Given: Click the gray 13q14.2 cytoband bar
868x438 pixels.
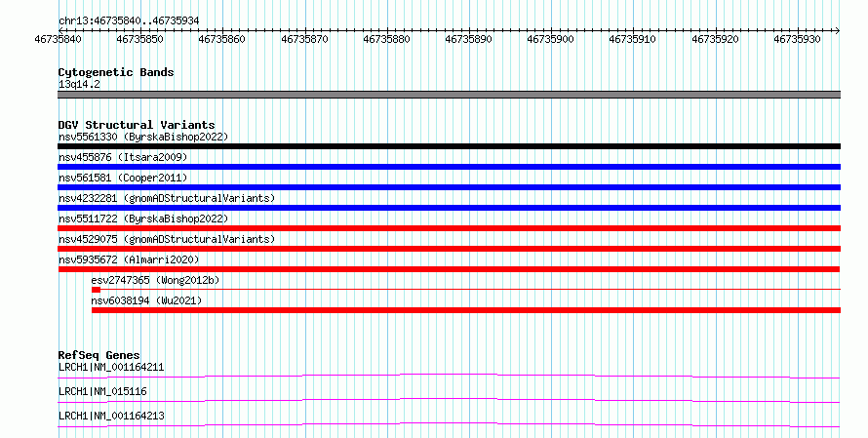Looking at the screenshot, I should click(449, 95).
